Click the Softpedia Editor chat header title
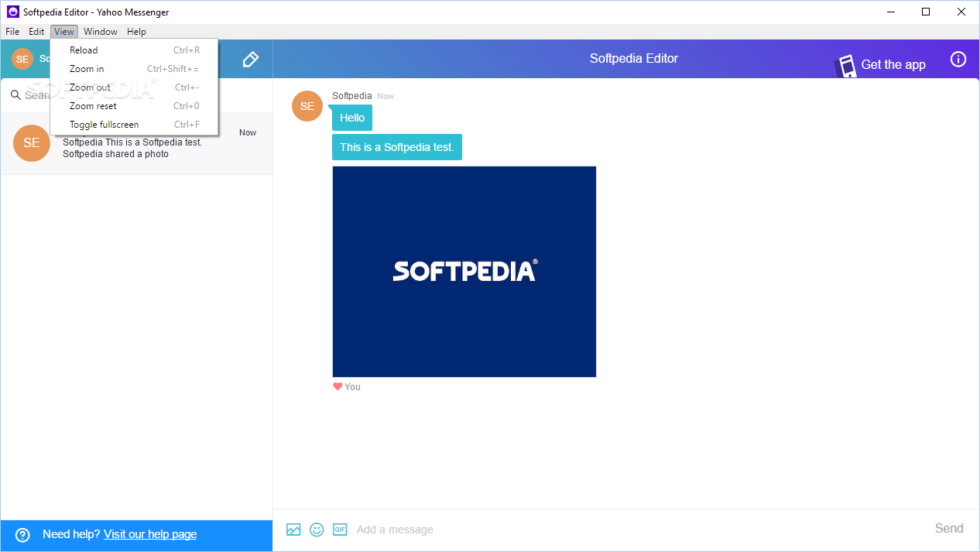980x552 pixels. (x=634, y=58)
